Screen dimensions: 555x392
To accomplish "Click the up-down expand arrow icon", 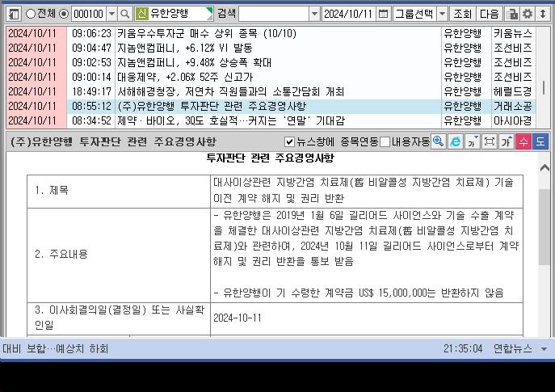I will coord(543,15).
